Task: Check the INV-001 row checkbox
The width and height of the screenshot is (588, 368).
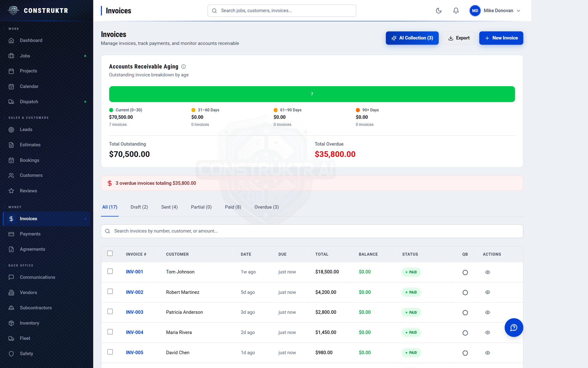Action: coord(110,271)
